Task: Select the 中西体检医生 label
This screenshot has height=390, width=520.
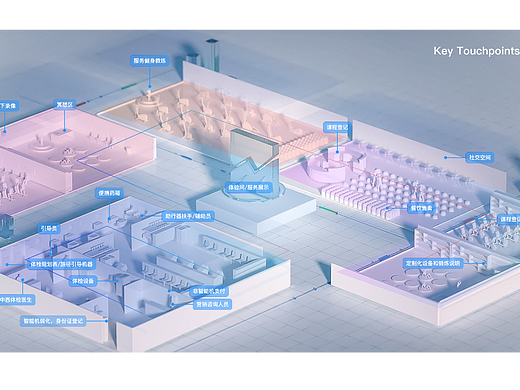Action: [17, 300]
